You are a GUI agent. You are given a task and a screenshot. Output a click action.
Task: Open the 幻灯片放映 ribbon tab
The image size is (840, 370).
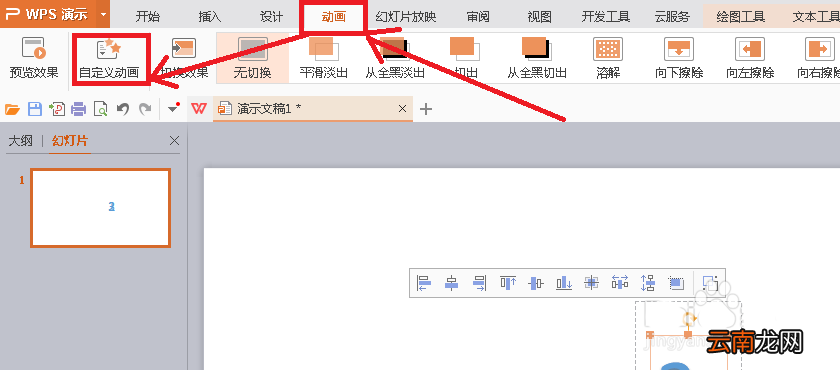coord(406,17)
